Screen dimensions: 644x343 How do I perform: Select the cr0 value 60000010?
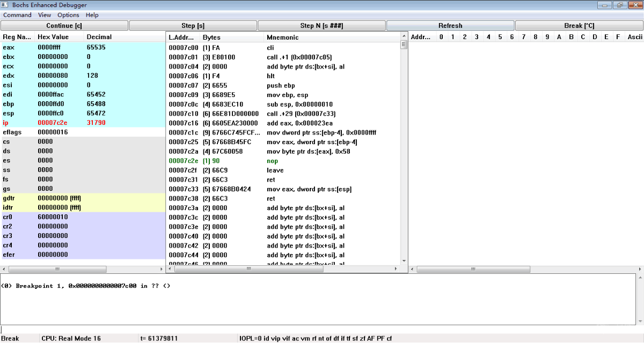click(53, 217)
